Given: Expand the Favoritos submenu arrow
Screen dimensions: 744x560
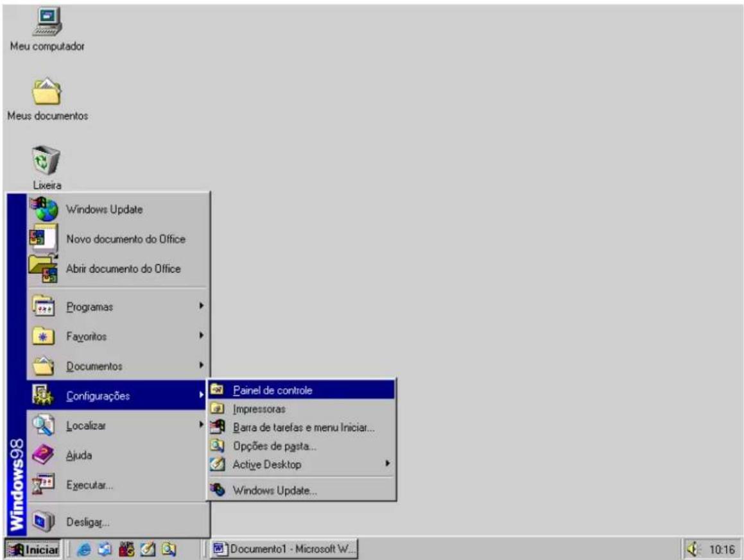Looking at the screenshot, I should point(201,335).
